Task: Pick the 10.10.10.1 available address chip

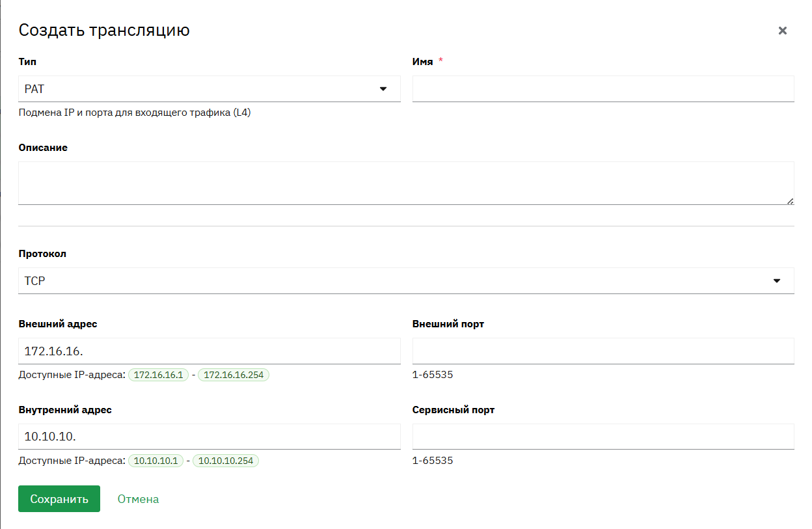Action: 156,461
